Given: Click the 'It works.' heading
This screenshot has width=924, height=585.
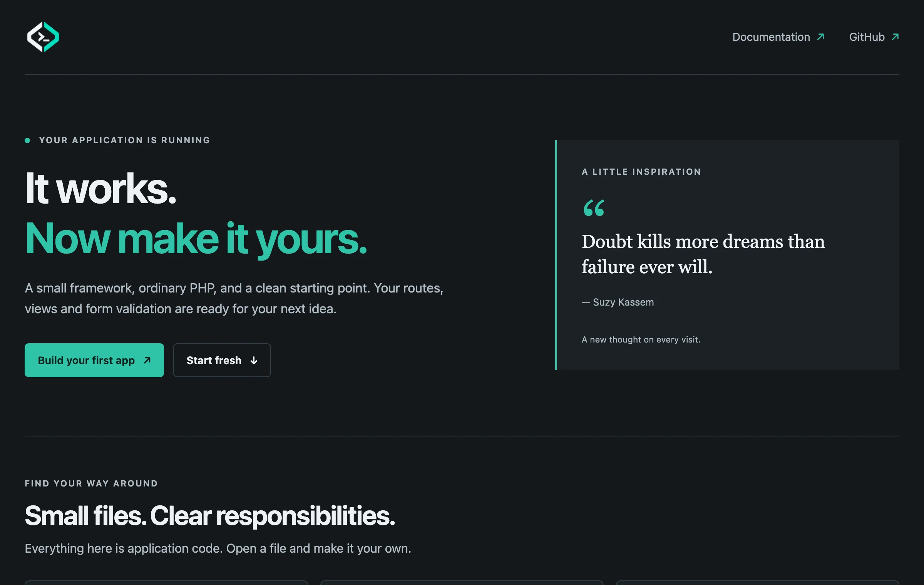Looking at the screenshot, I should point(100,189).
